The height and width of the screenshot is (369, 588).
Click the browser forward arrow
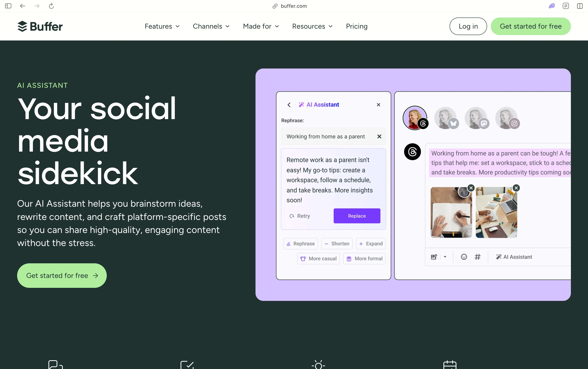(x=37, y=6)
